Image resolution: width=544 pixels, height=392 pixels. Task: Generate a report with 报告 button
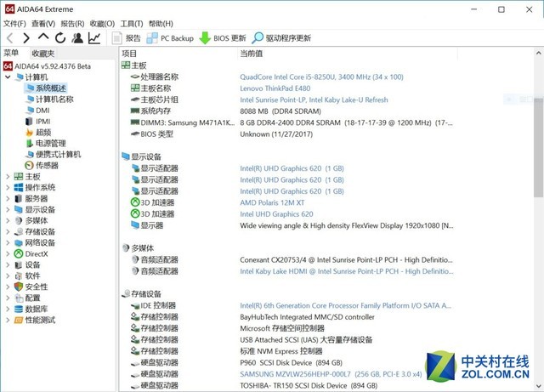(x=127, y=38)
